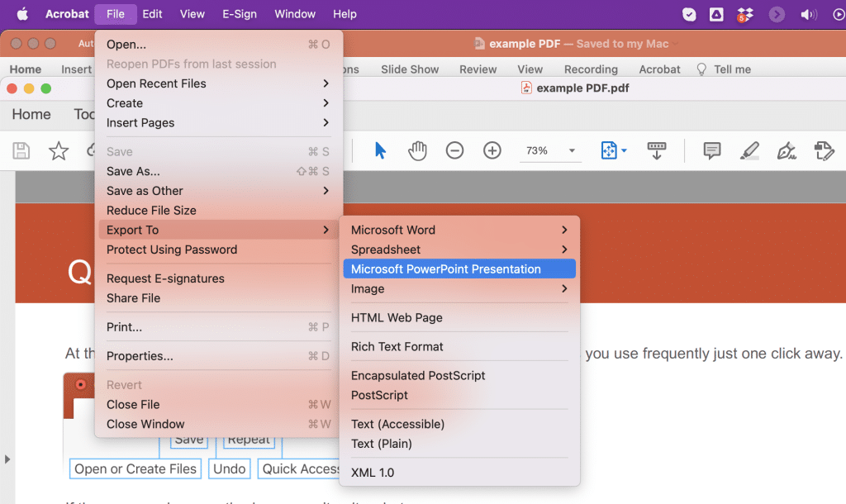Click the Save floppy disk toolbar icon
The width and height of the screenshot is (846, 504).
(x=21, y=150)
